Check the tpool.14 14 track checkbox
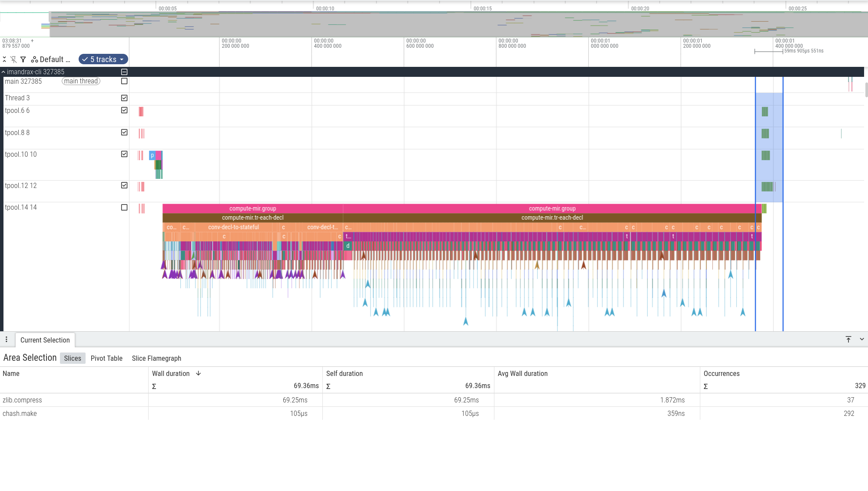Viewport: 868px width, 491px height. [124, 208]
